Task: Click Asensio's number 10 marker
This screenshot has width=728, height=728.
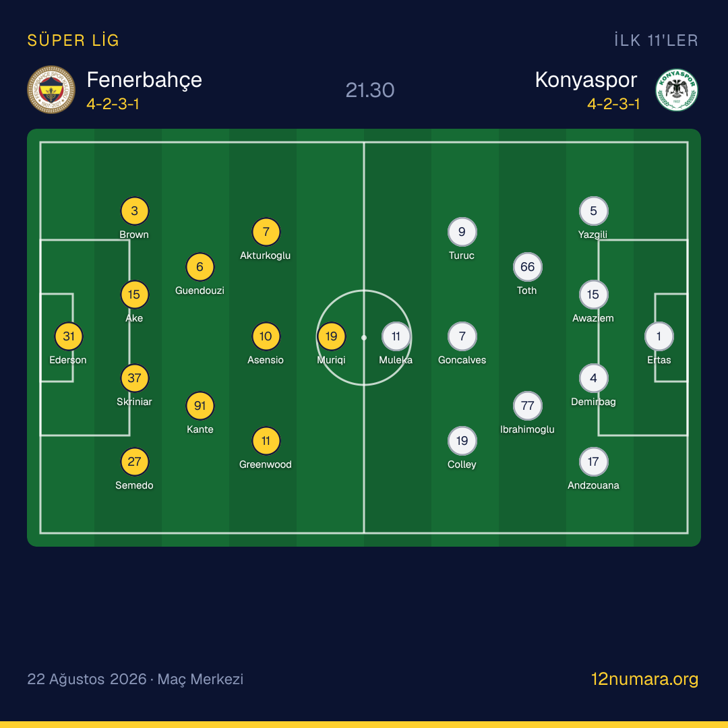Action: point(266,336)
